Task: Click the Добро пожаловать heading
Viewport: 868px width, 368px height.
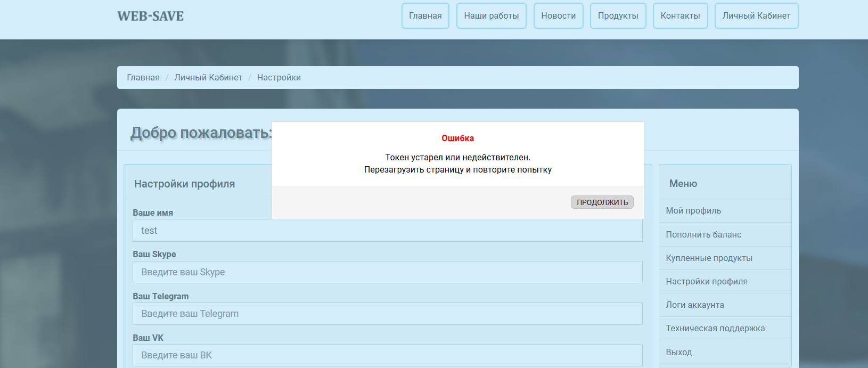Action: point(201,133)
